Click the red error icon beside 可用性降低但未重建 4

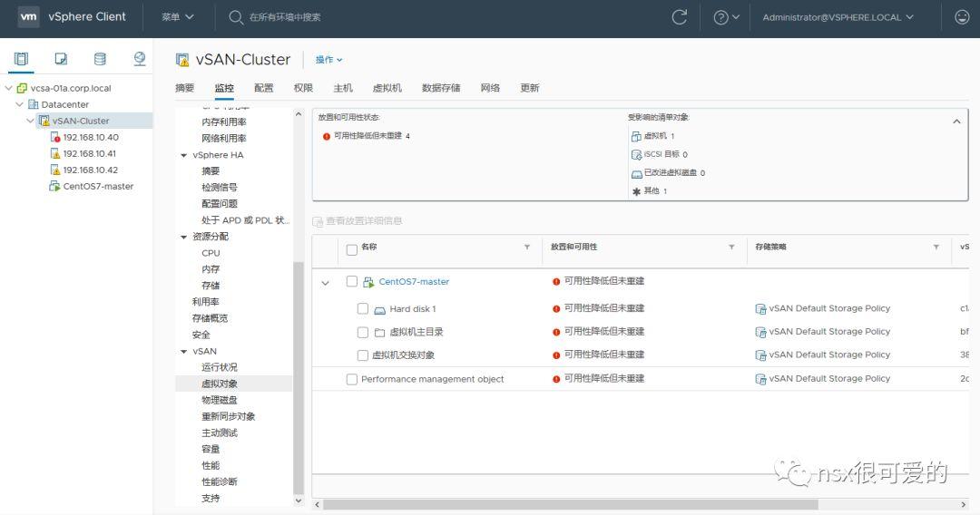pos(327,136)
